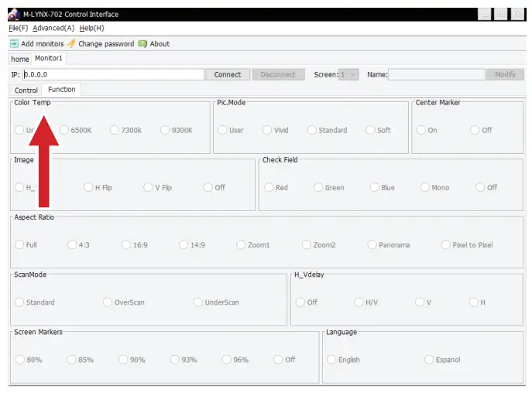Select Mono check field
Viewport: 532px width, 396px height.
coord(434,187)
